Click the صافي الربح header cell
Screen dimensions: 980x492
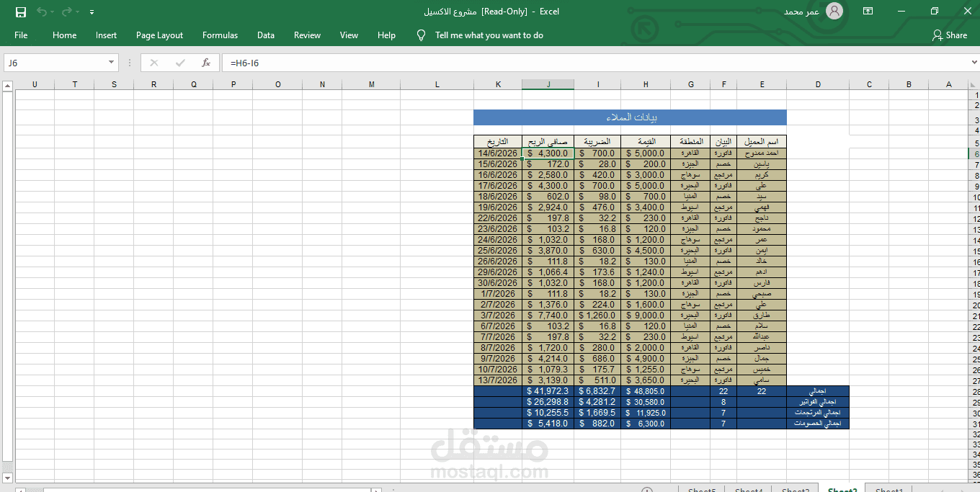tap(548, 142)
